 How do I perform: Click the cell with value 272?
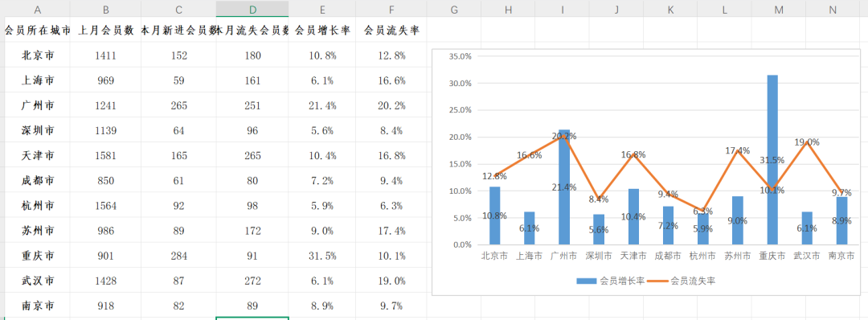[252, 281]
